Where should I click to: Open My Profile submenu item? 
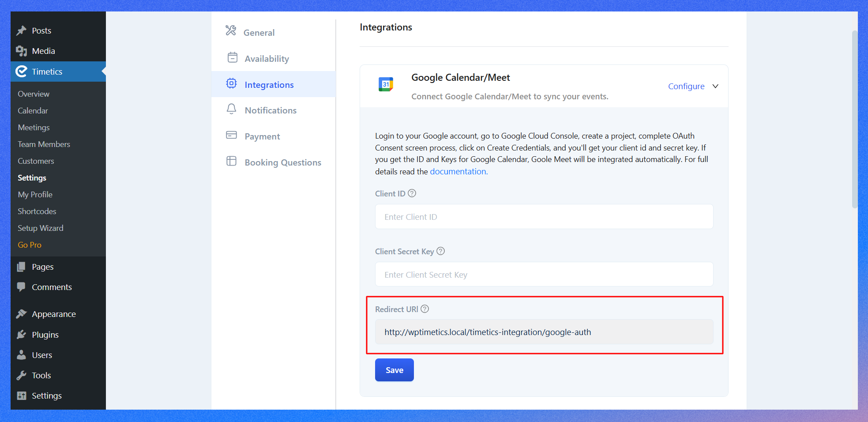35,195
